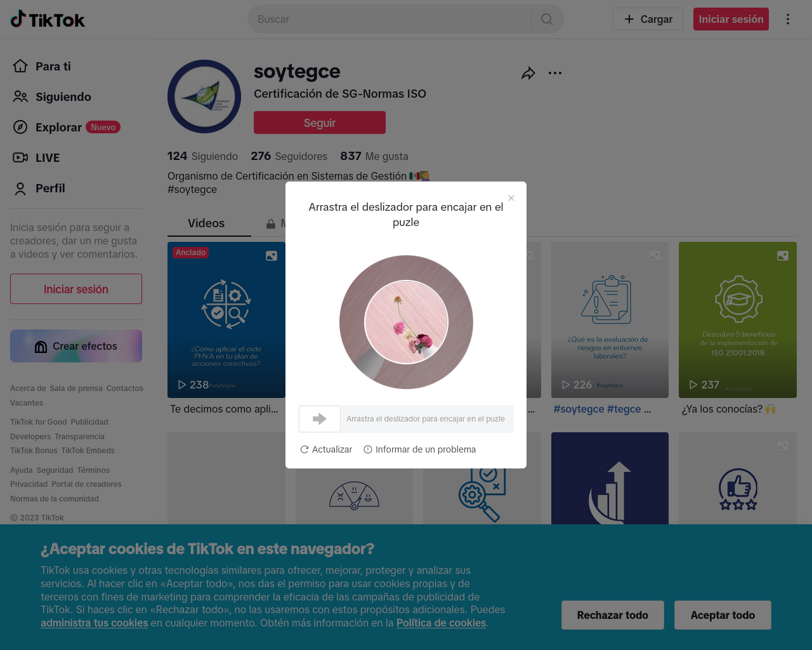Viewport: 812px width, 650px height.
Task: Open administra tus cookies link
Action: pos(95,623)
